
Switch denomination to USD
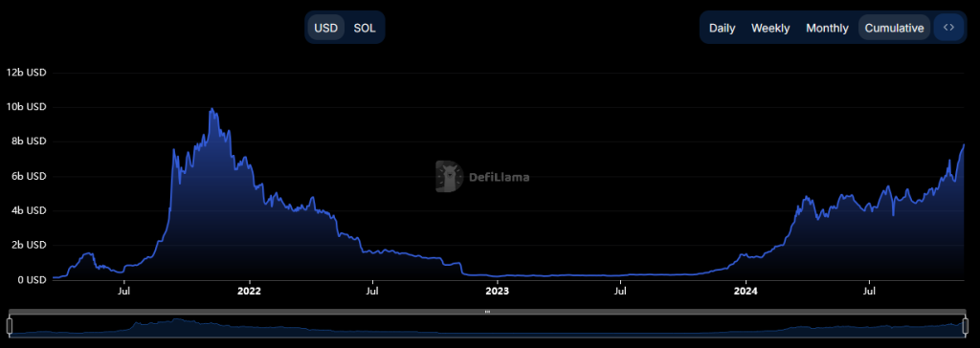[325, 28]
